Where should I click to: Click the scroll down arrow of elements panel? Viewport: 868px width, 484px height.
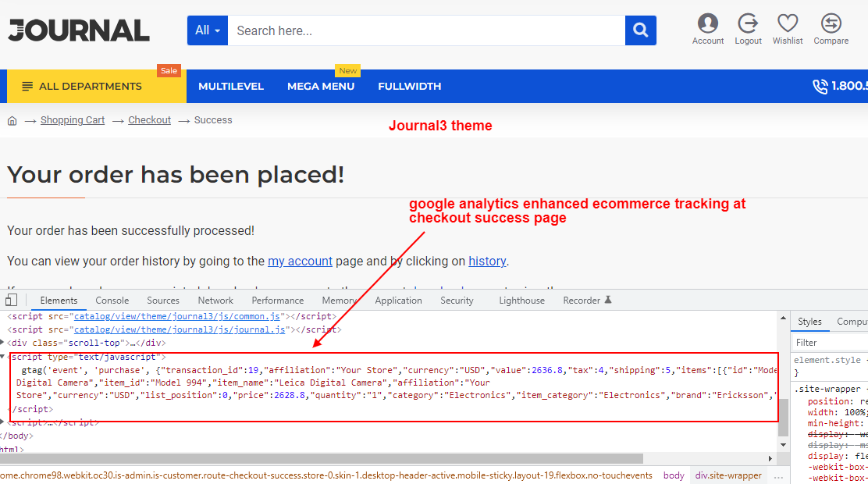pos(783,445)
